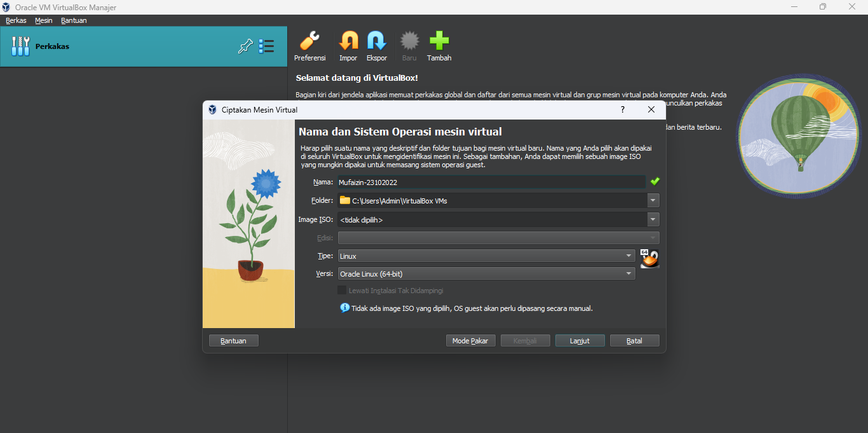Click the greyed Baru toolbar icon
The width and height of the screenshot is (868, 433).
click(409, 41)
